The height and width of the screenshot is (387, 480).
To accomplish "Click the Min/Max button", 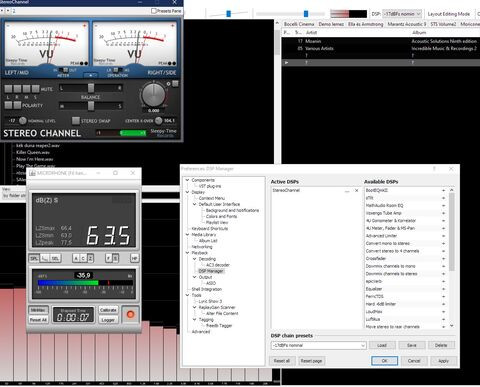I will point(38,310).
